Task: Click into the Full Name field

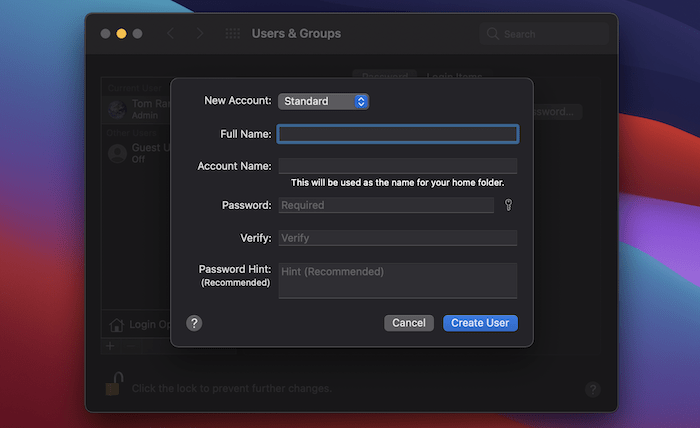Action: pyautogui.click(x=398, y=134)
